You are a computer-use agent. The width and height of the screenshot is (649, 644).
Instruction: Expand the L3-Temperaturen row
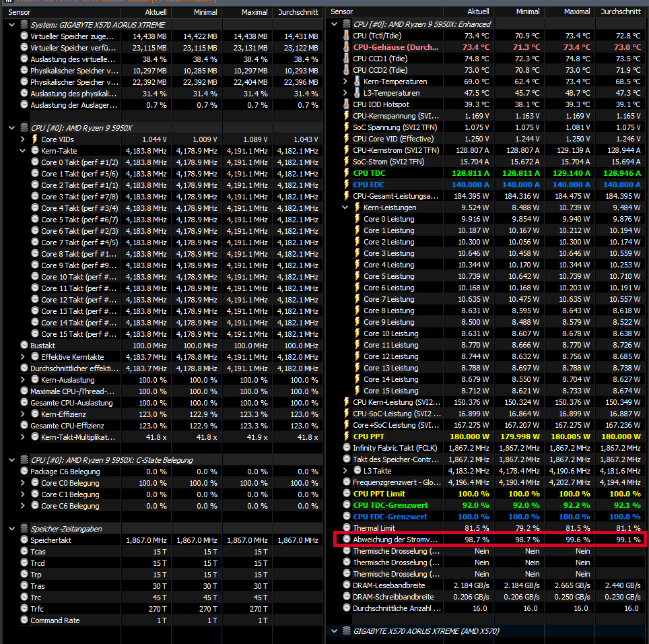[x=345, y=93]
